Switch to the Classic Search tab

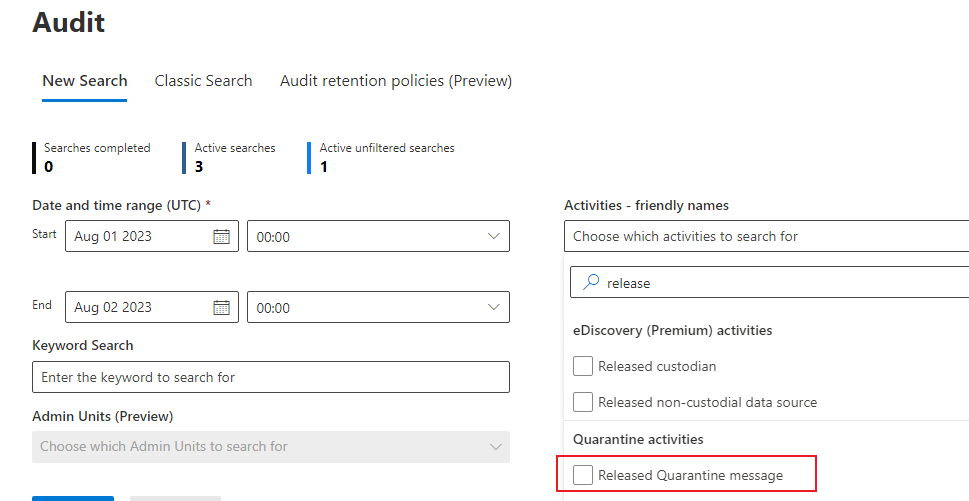pyautogui.click(x=203, y=81)
